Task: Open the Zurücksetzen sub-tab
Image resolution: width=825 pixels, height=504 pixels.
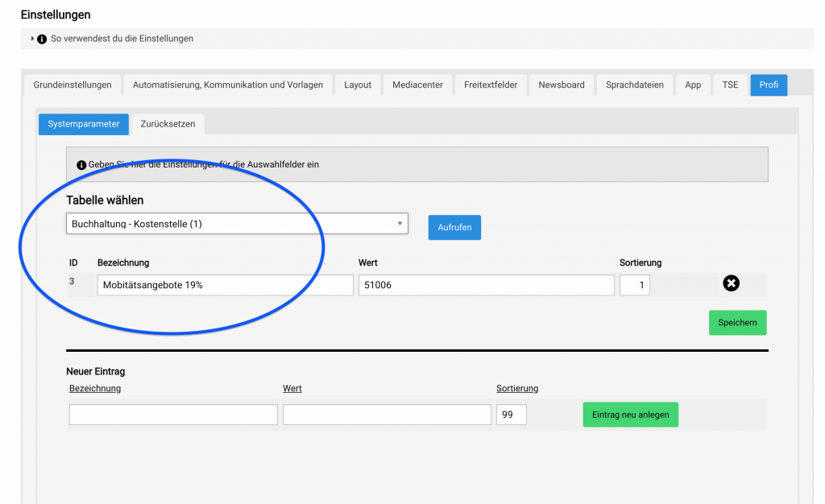Action: [168, 124]
